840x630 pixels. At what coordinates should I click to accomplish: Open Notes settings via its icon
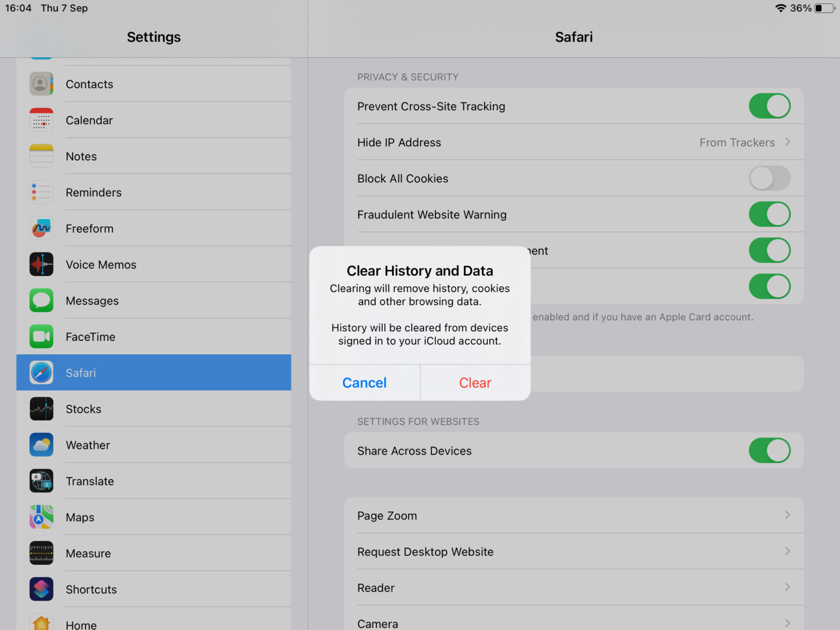(x=41, y=155)
